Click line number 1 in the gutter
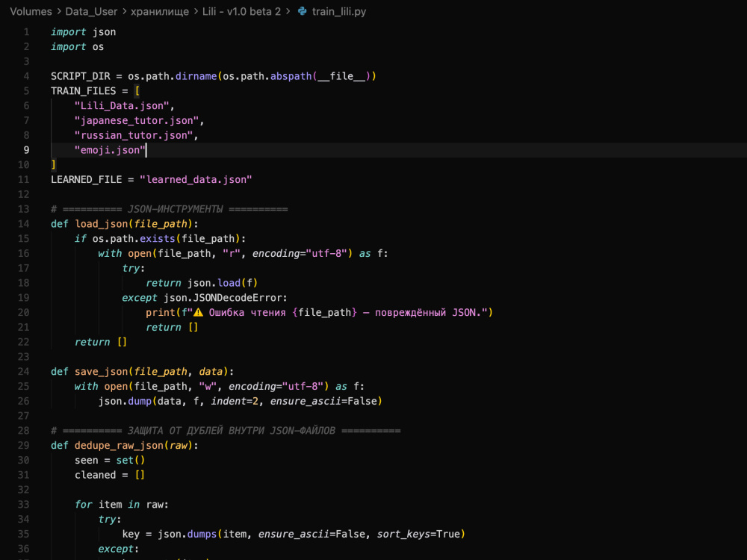 click(27, 32)
